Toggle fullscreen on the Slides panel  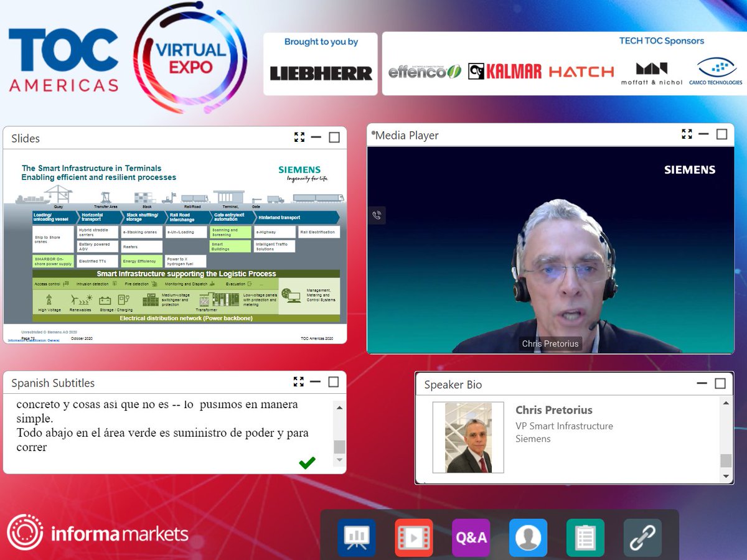(299, 137)
